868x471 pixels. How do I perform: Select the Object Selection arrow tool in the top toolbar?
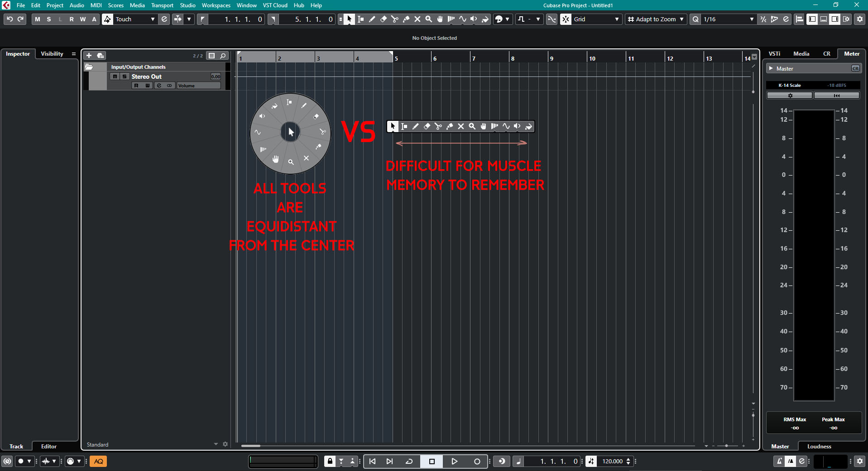(349, 19)
